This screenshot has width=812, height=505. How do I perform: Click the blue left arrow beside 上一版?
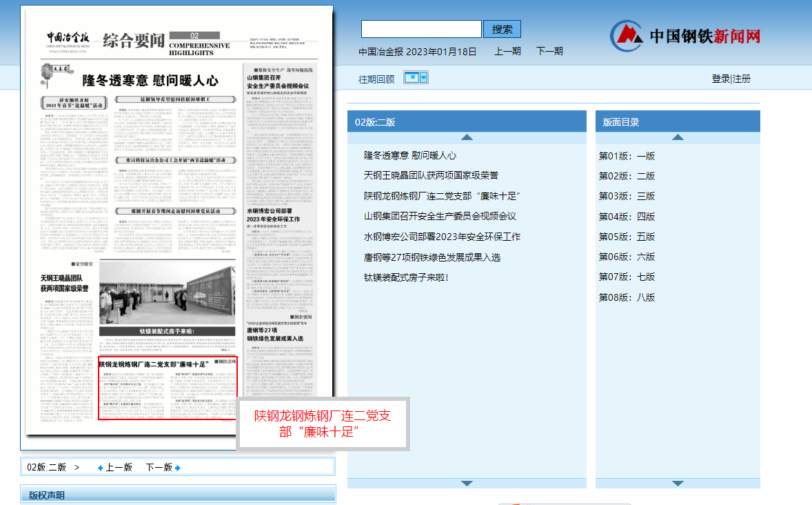99,467
